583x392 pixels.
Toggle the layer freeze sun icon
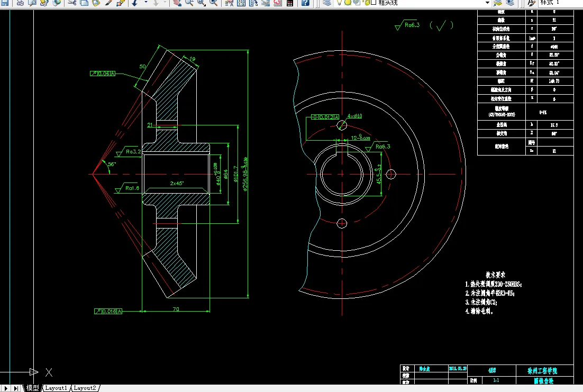(x=348, y=3)
